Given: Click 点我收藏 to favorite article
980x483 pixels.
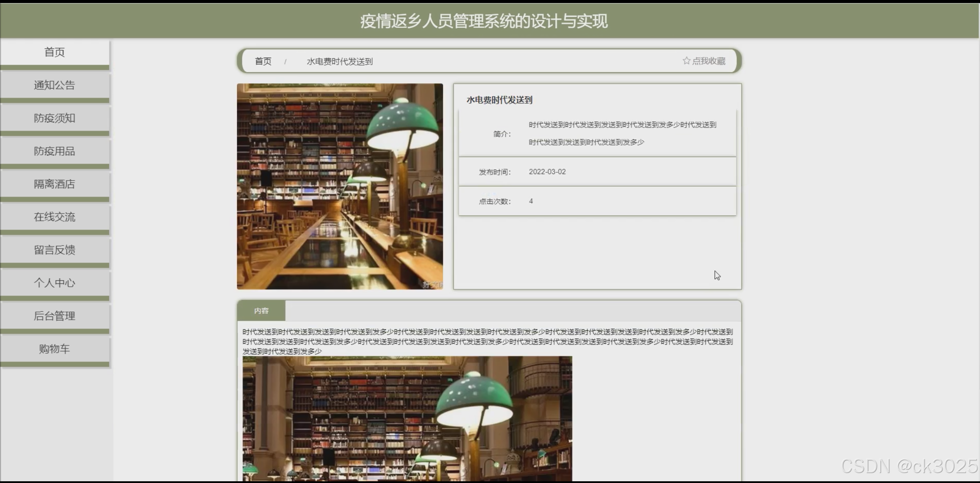Looking at the screenshot, I should (x=708, y=61).
